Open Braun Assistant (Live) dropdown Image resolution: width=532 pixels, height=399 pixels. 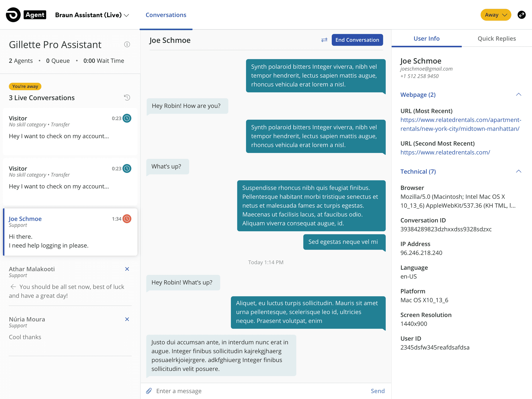click(92, 15)
